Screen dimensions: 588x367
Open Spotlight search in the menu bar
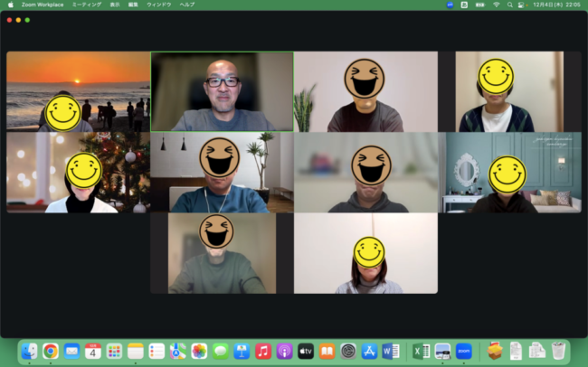tap(508, 5)
